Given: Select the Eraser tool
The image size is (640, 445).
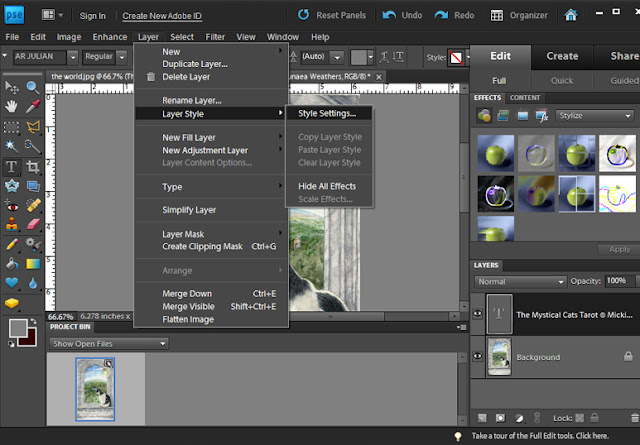Looking at the screenshot, I should 33,224.
